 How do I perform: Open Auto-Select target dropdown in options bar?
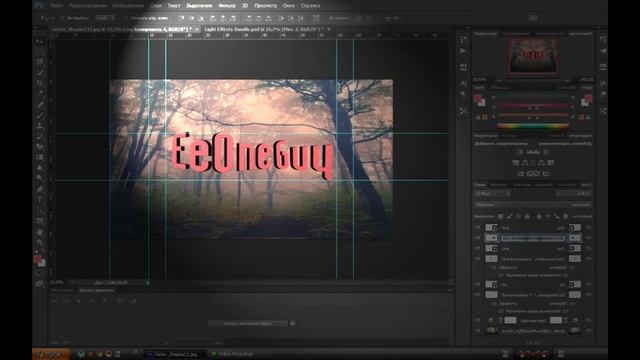104,18
